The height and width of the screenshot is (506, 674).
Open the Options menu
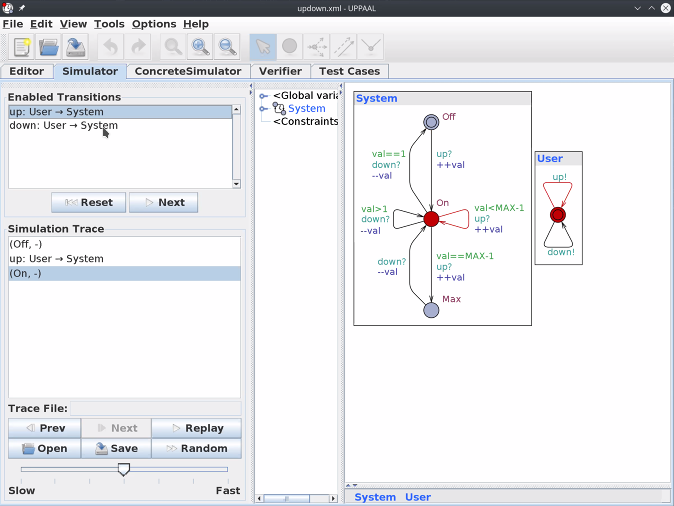154,24
